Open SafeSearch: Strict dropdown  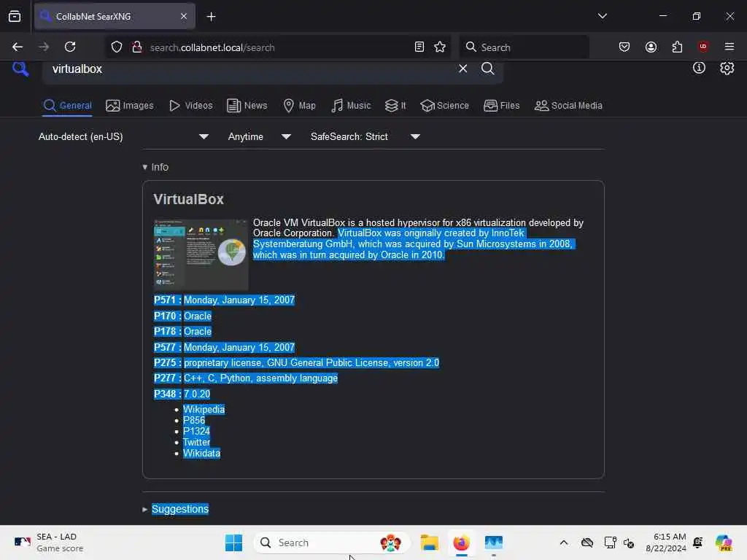tap(365, 136)
